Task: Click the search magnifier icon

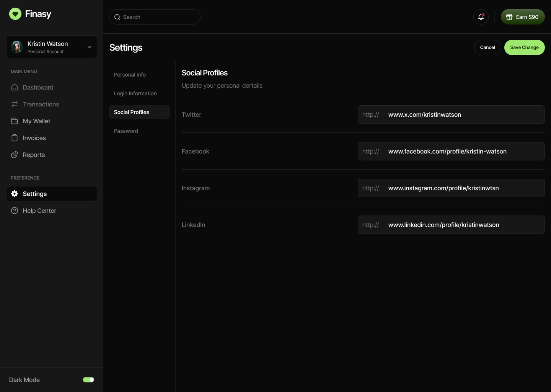Action: coord(117,17)
